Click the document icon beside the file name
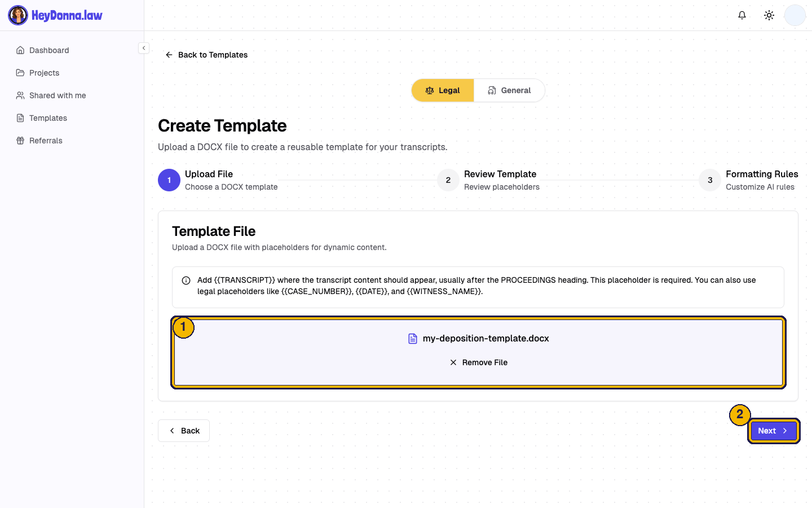The image size is (812, 508). pyautogui.click(x=413, y=339)
